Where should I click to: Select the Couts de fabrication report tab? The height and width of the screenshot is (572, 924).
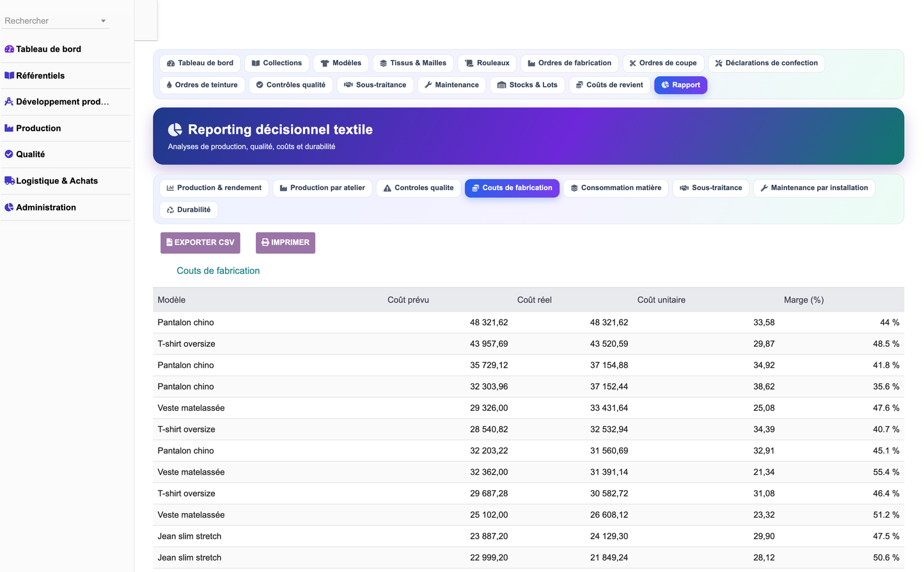512,188
